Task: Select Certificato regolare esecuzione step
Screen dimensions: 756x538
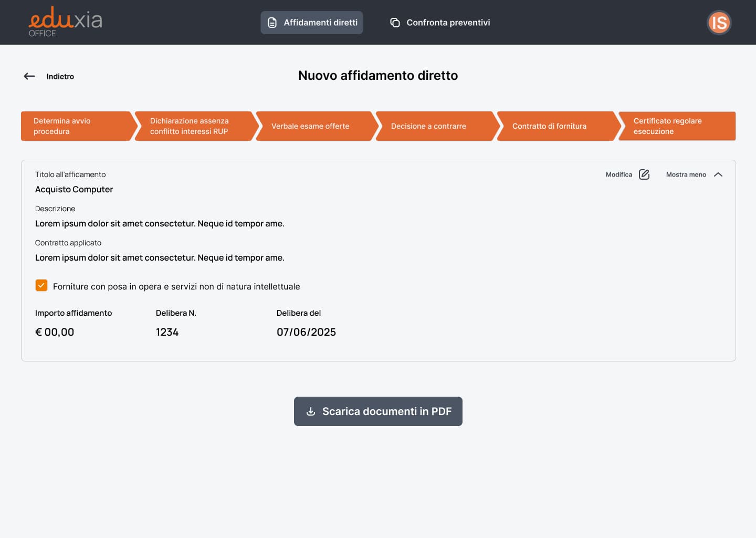Action: [x=675, y=126]
